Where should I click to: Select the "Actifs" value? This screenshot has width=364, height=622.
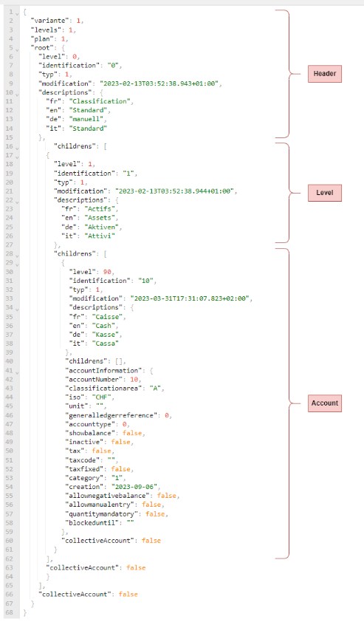[100, 208]
